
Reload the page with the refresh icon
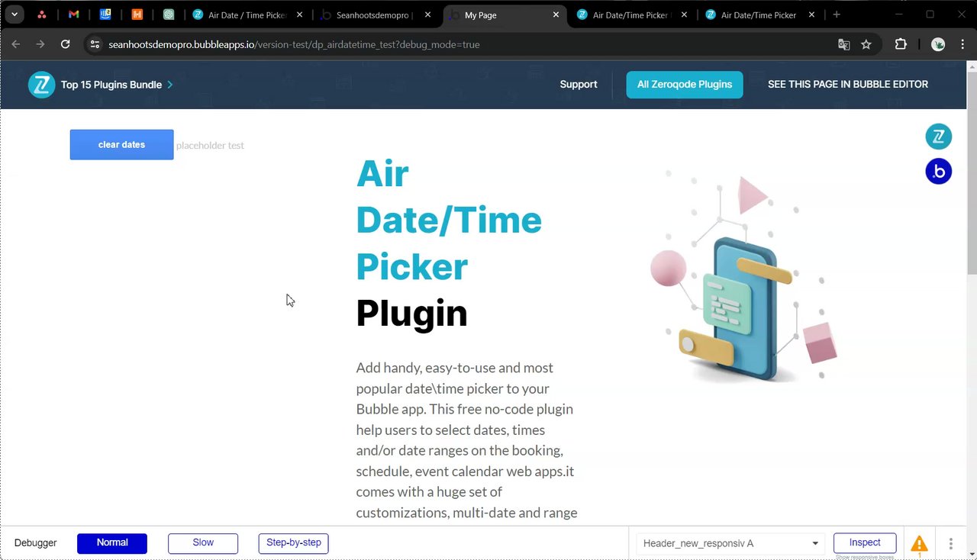tap(66, 44)
